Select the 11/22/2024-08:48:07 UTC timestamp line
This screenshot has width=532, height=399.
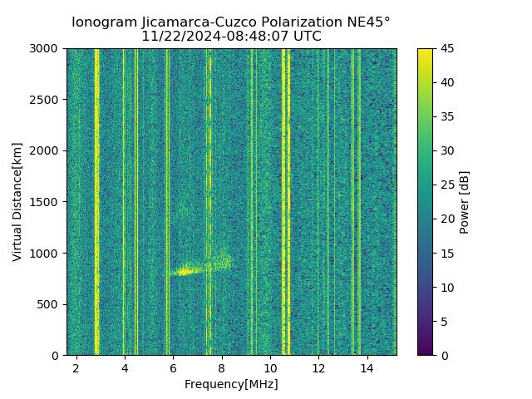click(231, 37)
